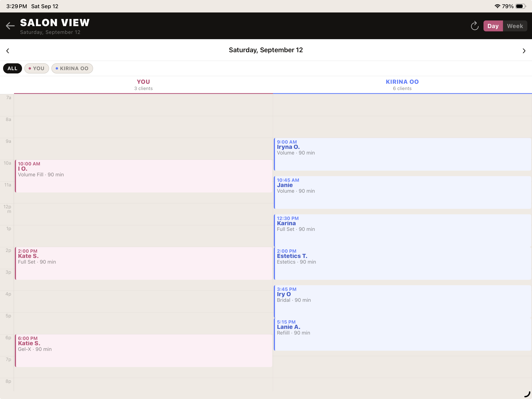532x399 pixels.
Task: Tap the 8p time label
Action: tap(8, 381)
